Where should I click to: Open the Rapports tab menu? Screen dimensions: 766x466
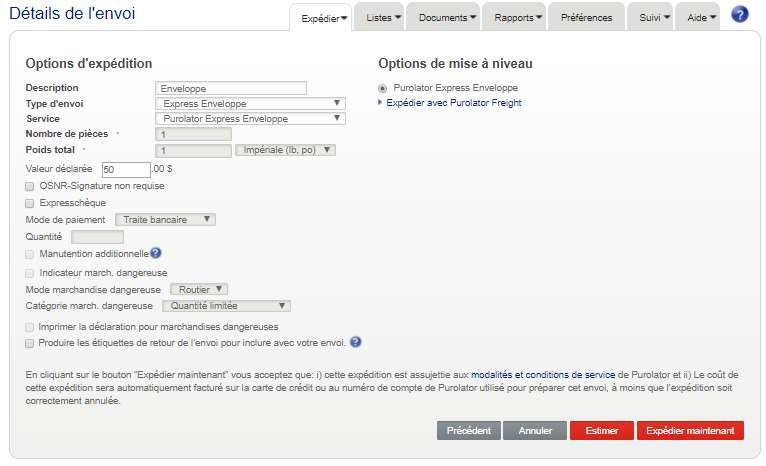tap(518, 18)
